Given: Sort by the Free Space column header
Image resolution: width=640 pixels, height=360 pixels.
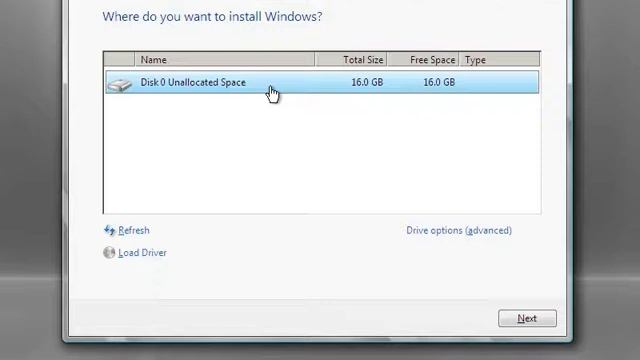Looking at the screenshot, I should point(423,60).
